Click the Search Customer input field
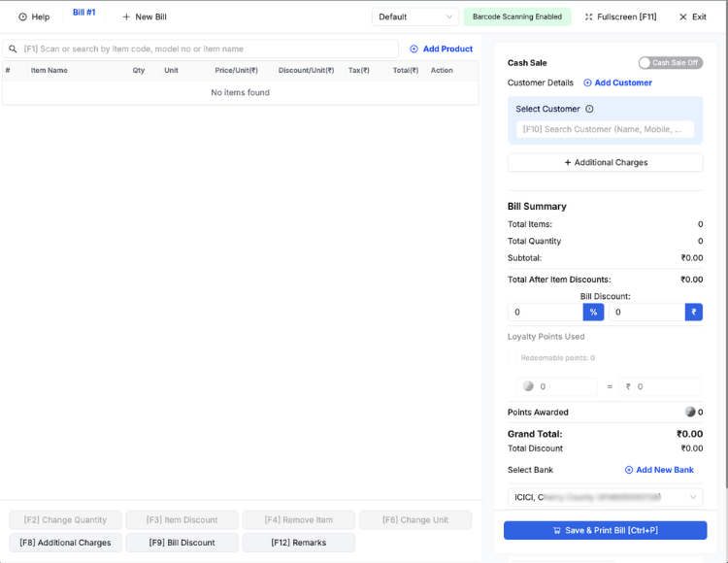728x563 pixels. click(x=605, y=129)
